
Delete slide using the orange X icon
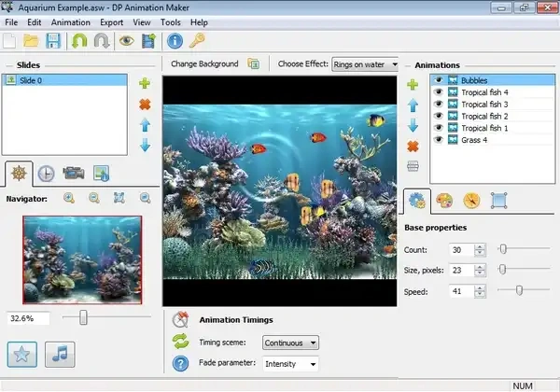(145, 105)
